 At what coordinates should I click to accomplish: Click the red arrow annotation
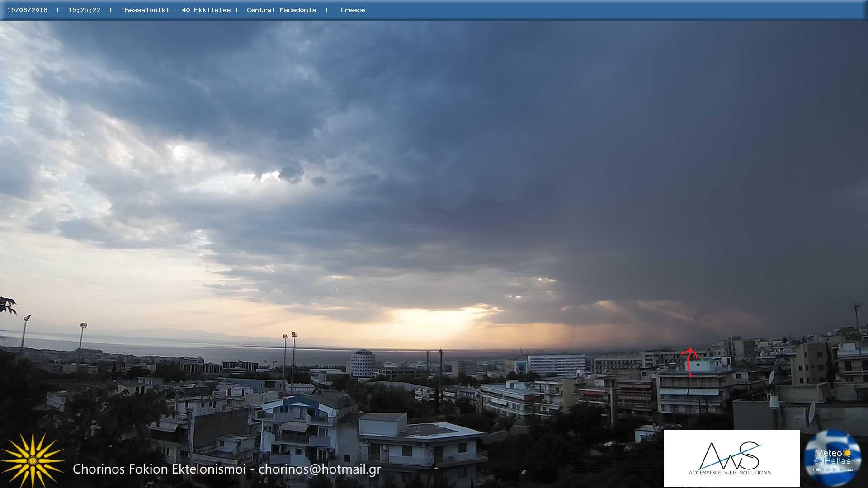(x=689, y=361)
